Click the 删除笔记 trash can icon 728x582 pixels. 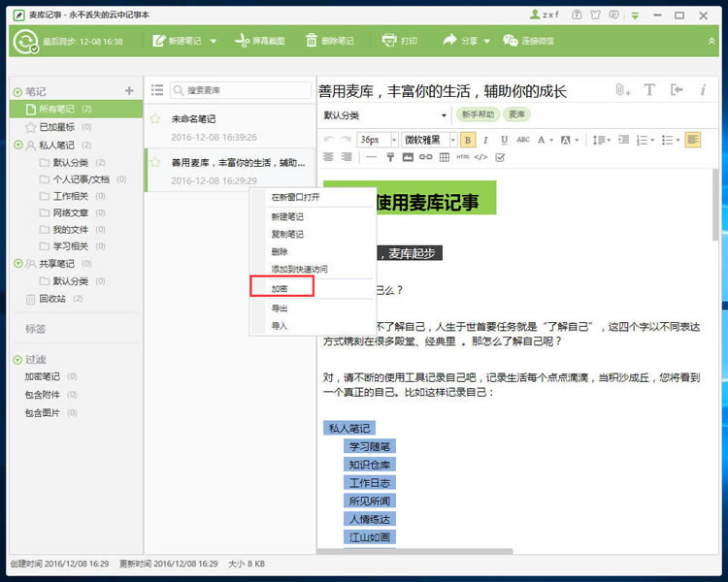pyautogui.click(x=311, y=41)
